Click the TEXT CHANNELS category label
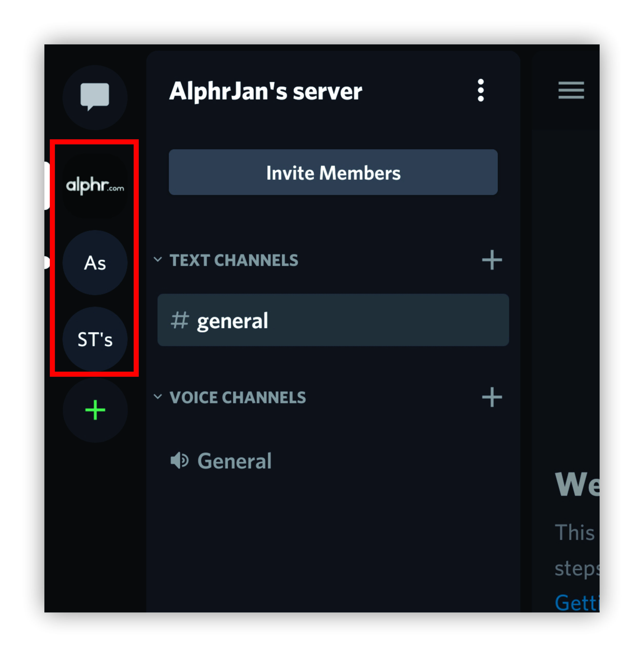Viewport: 644px width, 657px height. (x=234, y=260)
